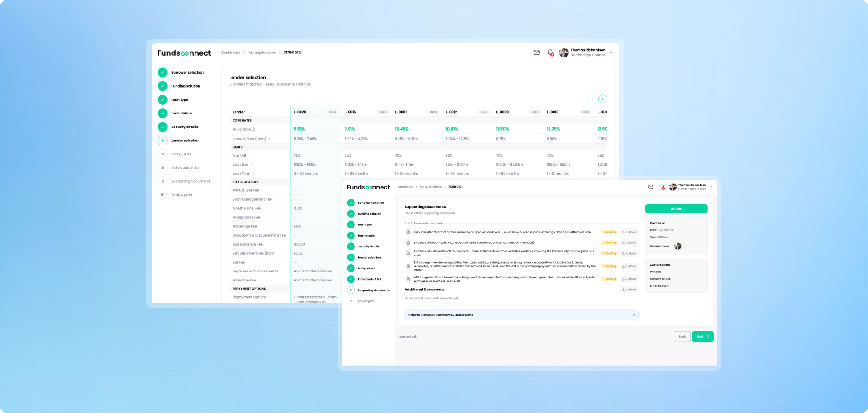
Task: Select completed step Loan type checkmark
Action: click(x=163, y=100)
